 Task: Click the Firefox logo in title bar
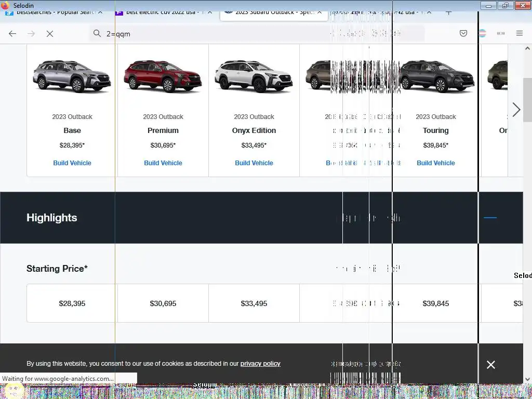tap(5, 5)
